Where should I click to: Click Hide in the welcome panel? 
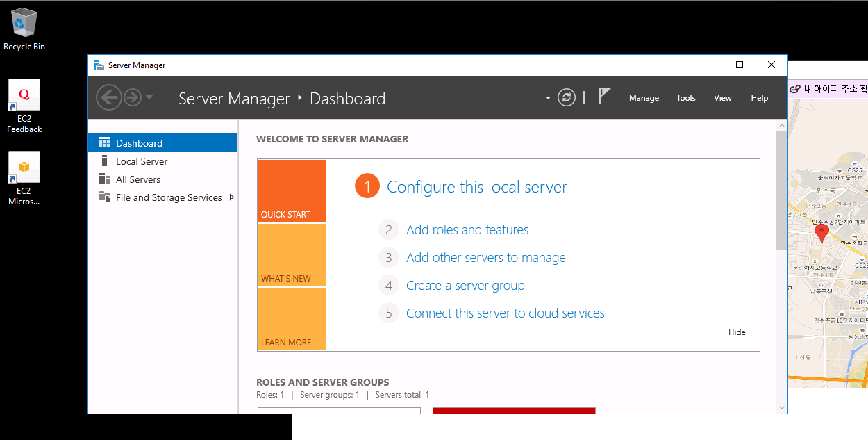pos(737,332)
